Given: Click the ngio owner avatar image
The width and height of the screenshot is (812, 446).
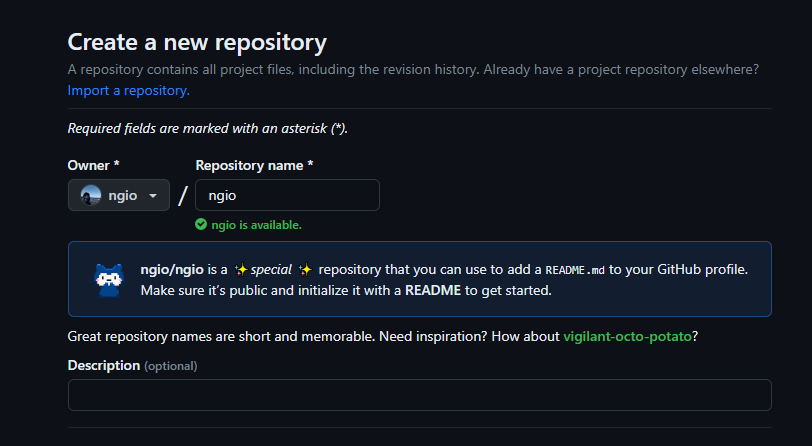Looking at the screenshot, I should (91, 195).
